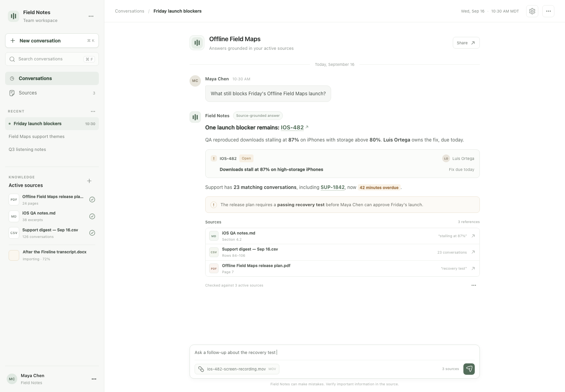Go to Conversations breadcrumb
The image size is (565, 392).
pos(129,11)
